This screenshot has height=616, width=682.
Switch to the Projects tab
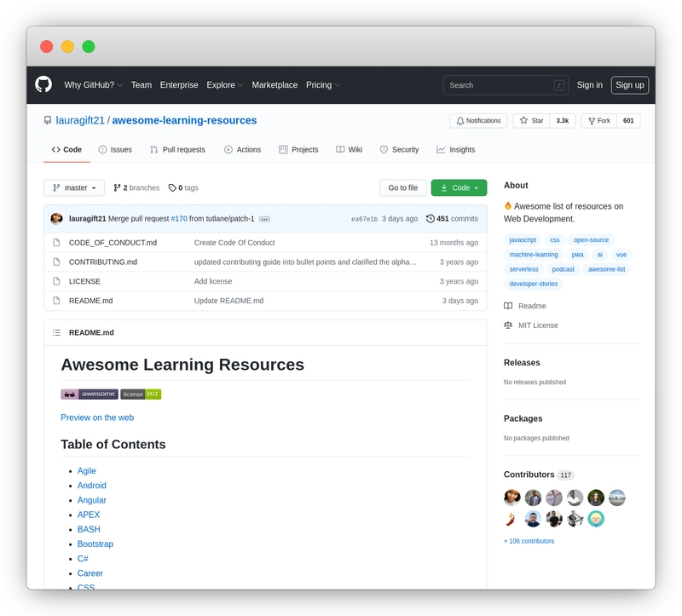click(298, 150)
